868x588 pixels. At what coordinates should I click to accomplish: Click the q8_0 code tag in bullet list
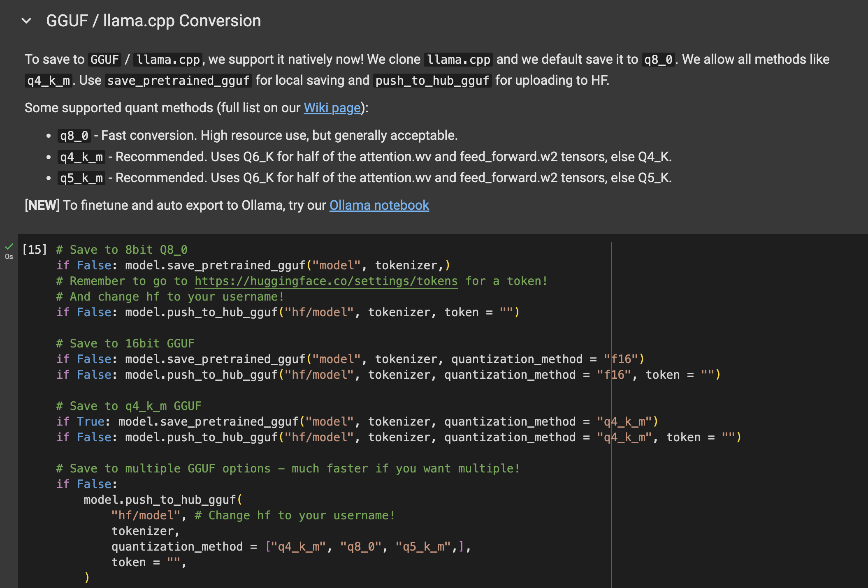[x=74, y=136]
